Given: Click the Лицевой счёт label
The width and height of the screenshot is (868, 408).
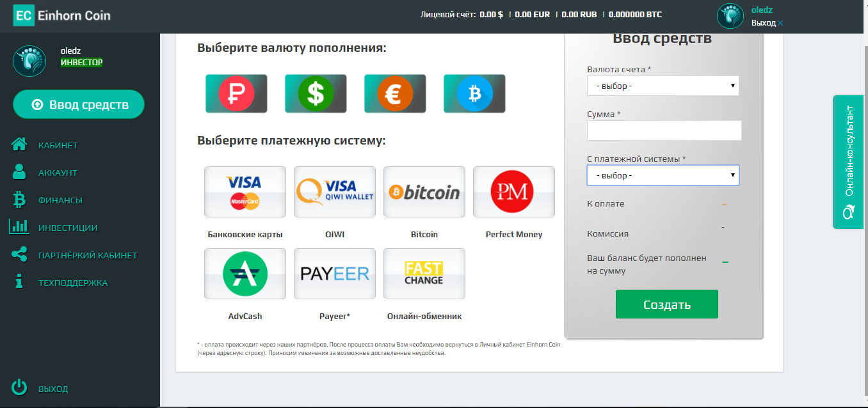Looking at the screenshot, I should tap(448, 14).
